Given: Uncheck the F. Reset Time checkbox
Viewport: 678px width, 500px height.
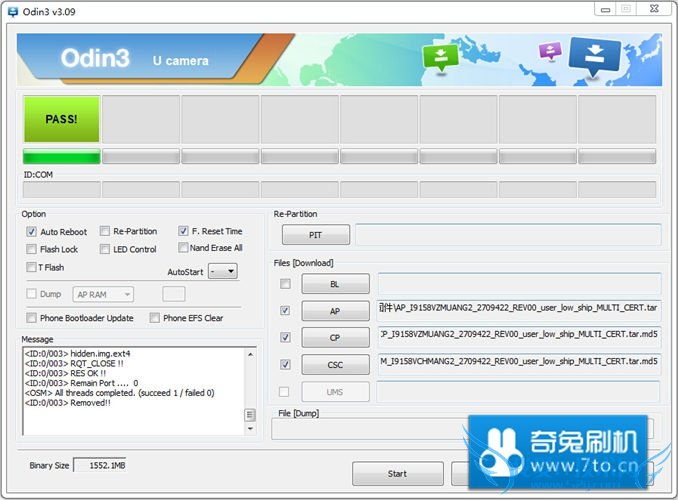Looking at the screenshot, I should point(183,231).
